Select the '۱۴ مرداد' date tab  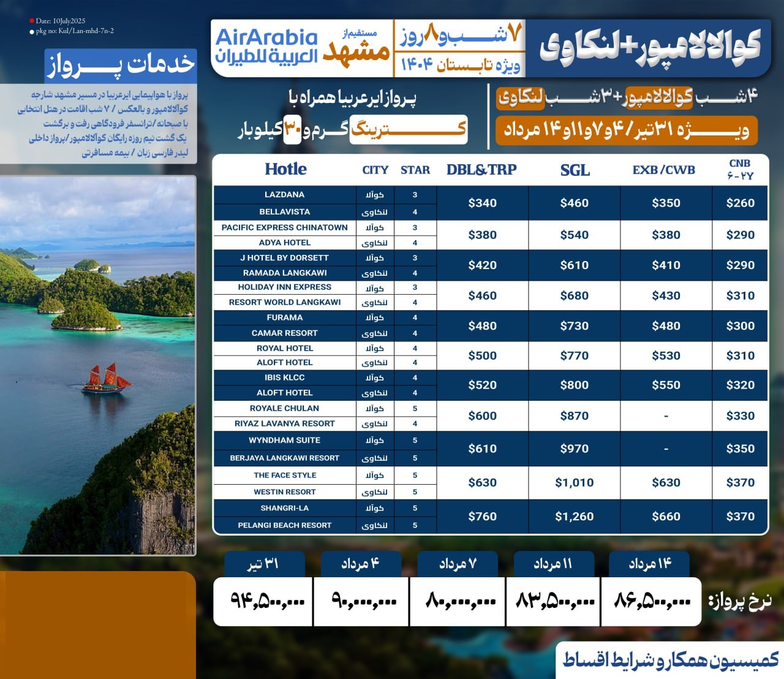tap(649, 564)
